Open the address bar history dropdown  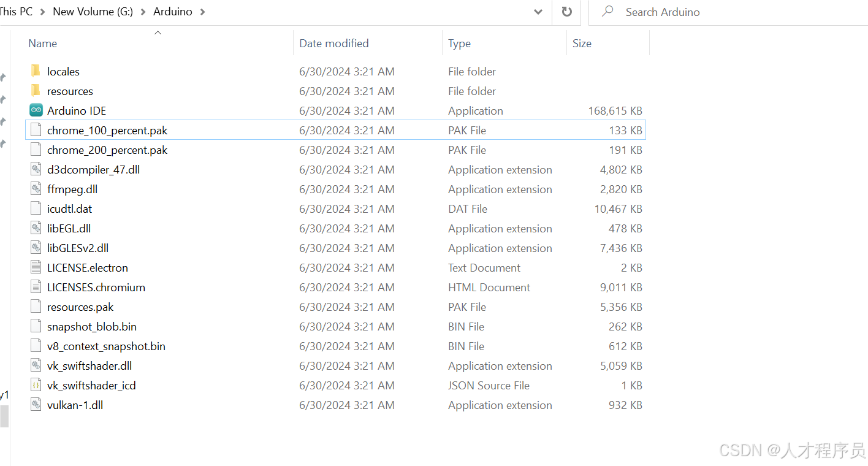pyautogui.click(x=538, y=12)
